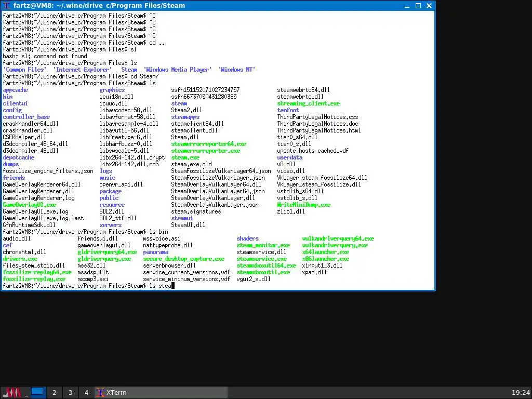Screen dimensions: 532x399
Task: Click 'chromehtml.dll' in bin listing
Action: click(24, 252)
